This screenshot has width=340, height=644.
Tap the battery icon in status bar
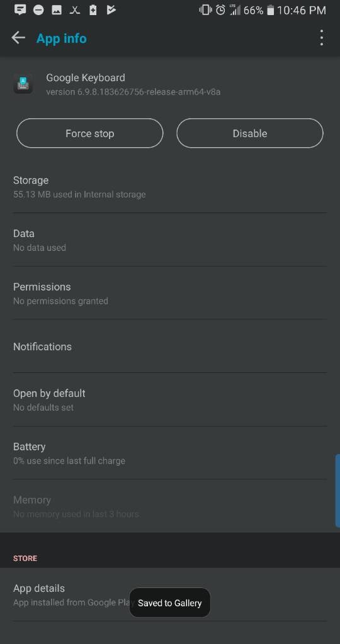(x=270, y=10)
